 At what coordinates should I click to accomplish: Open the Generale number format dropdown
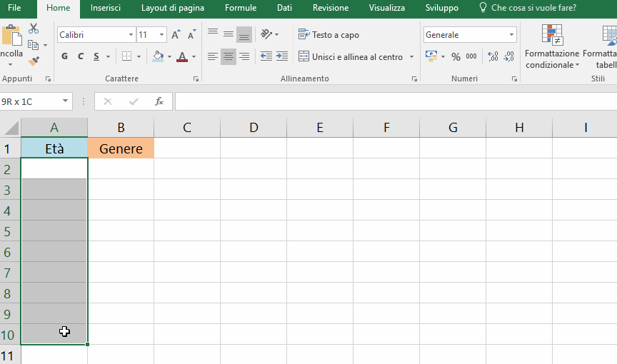tap(511, 34)
